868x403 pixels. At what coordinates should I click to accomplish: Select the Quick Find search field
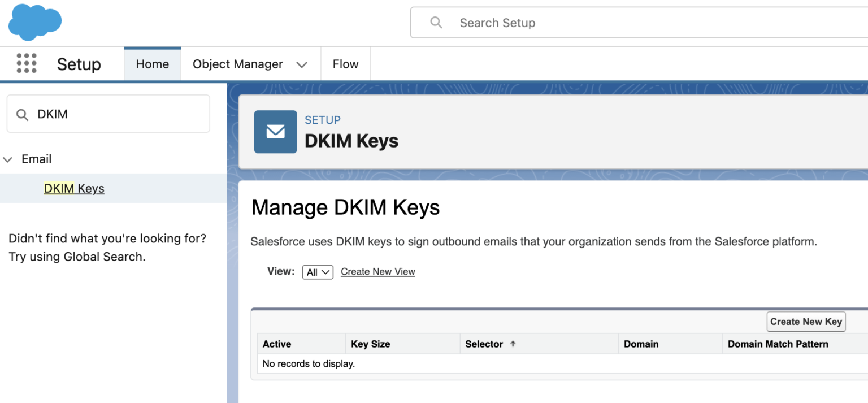[x=107, y=113]
